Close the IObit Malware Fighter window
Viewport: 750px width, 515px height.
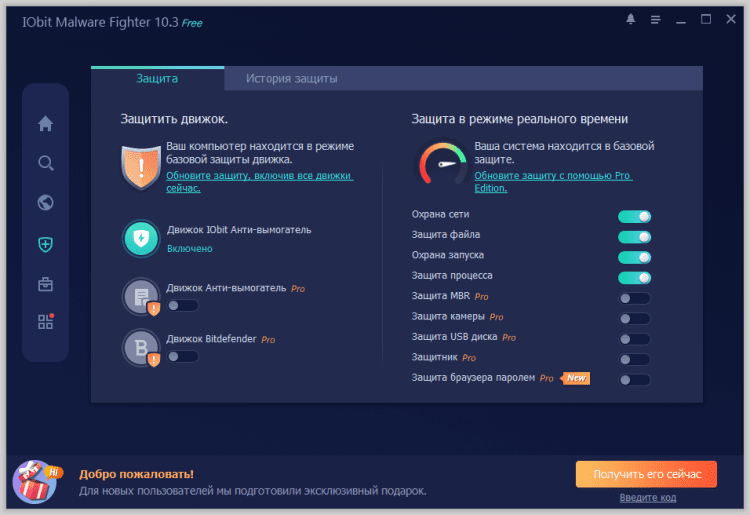pos(730,19)
